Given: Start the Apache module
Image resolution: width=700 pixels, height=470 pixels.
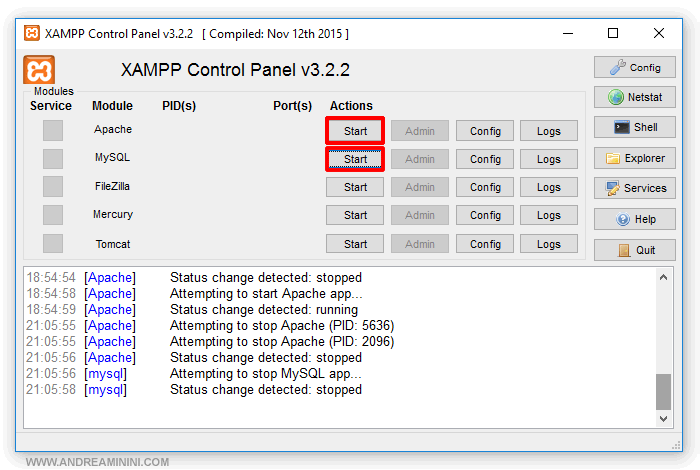Looking at the screenshot, I should 355,131.
